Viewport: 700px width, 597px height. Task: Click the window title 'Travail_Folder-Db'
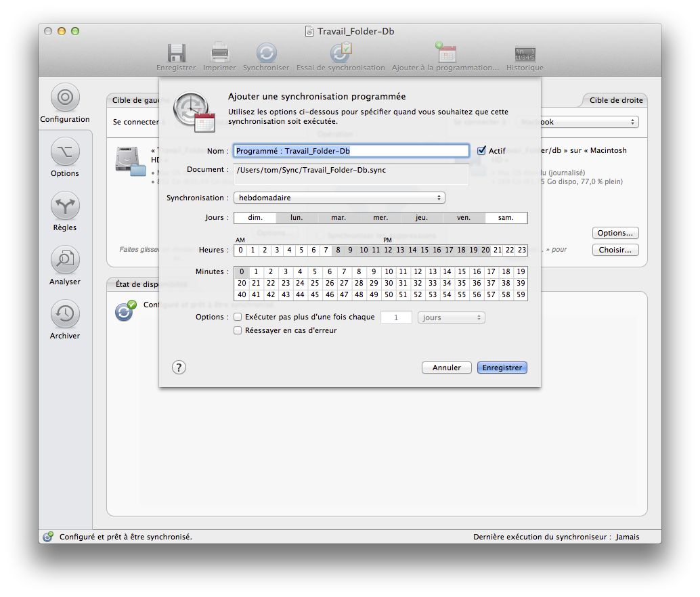tap(356, 31)
